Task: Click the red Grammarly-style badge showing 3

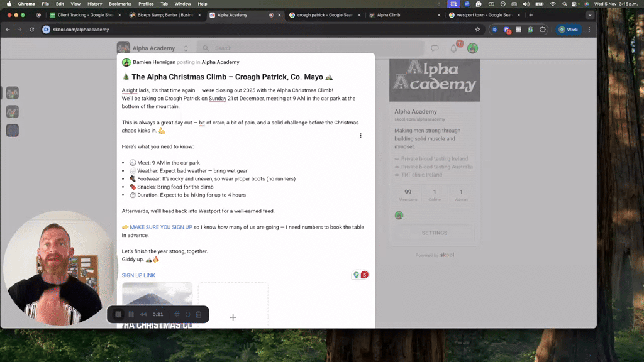Action: 364,275
